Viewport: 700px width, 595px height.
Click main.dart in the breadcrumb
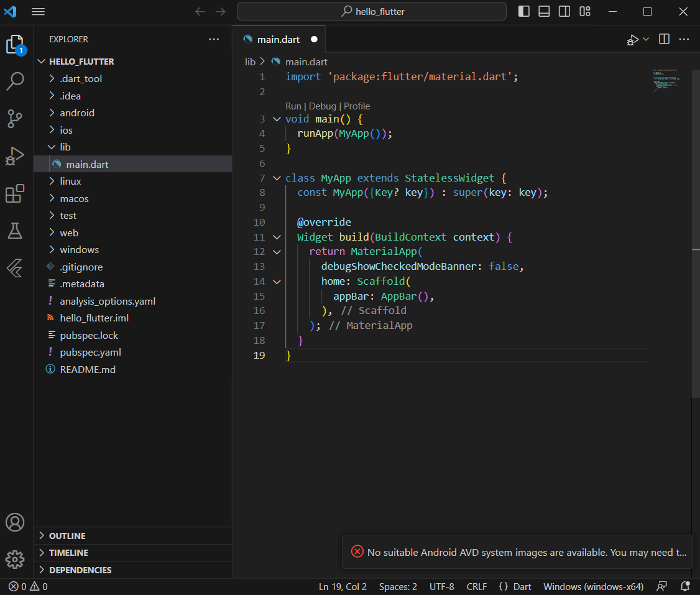[x=306, y=62]
